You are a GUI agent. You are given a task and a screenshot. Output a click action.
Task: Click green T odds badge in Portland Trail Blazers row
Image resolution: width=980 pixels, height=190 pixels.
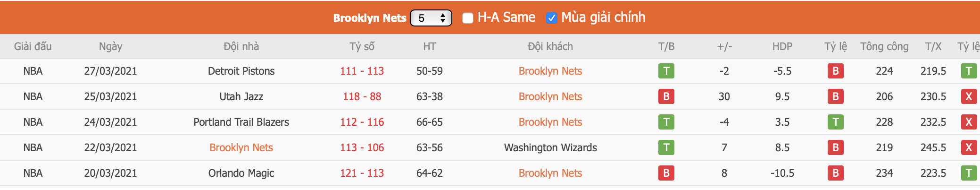click(835, 122)
